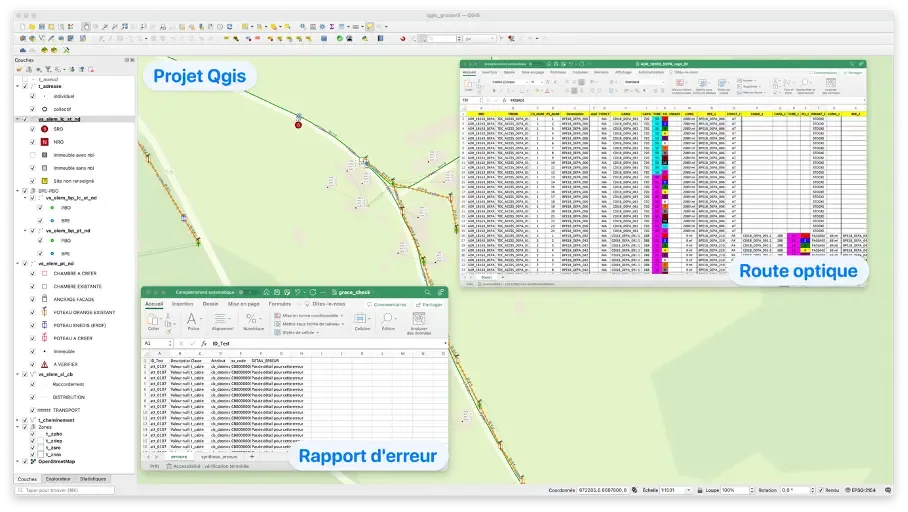The image size is (908, 512).
Task: Click the locator search field at bottom left
Action: tap(65, 491)
